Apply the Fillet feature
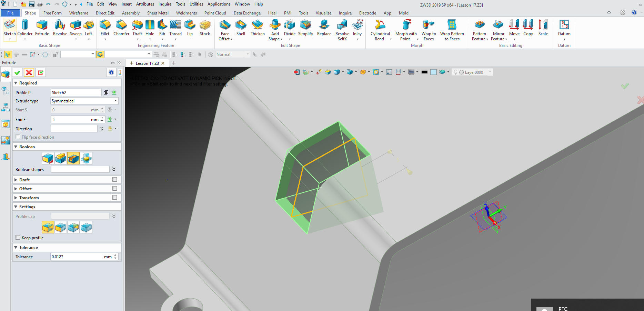Image resolution: width=644 pixels, height=311 pixels. pyautogui.click(x=105, y=28)
